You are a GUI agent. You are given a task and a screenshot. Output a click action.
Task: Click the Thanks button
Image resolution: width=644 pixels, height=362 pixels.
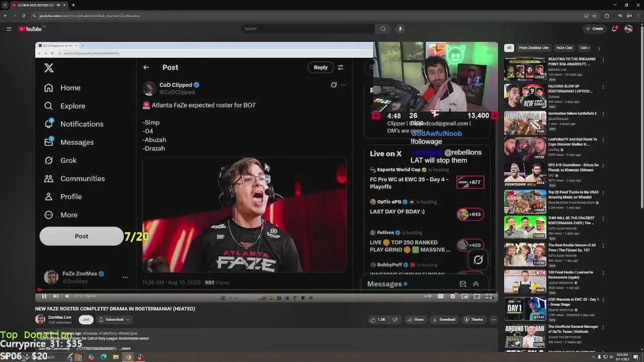click(474, 320)
